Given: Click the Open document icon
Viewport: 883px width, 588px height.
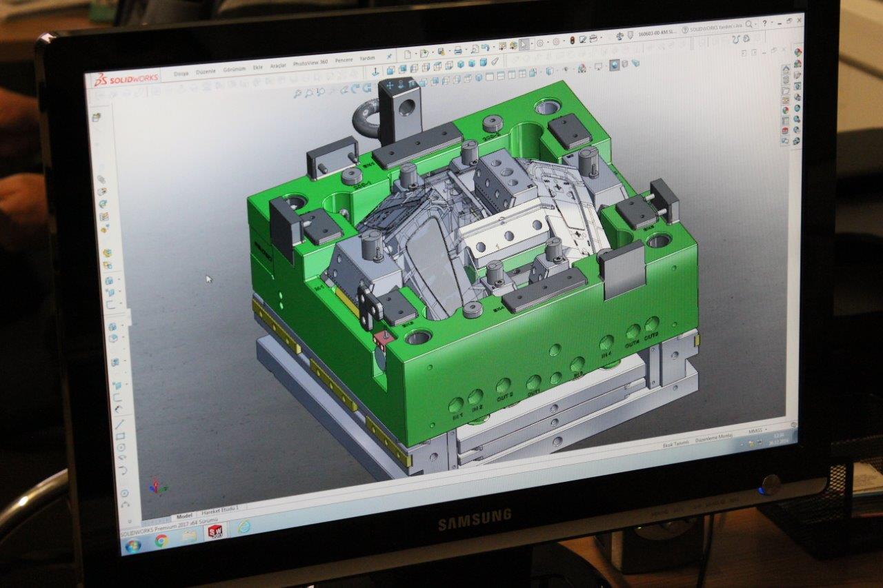Looking at the screenshot, I should (x=424, y=53).
